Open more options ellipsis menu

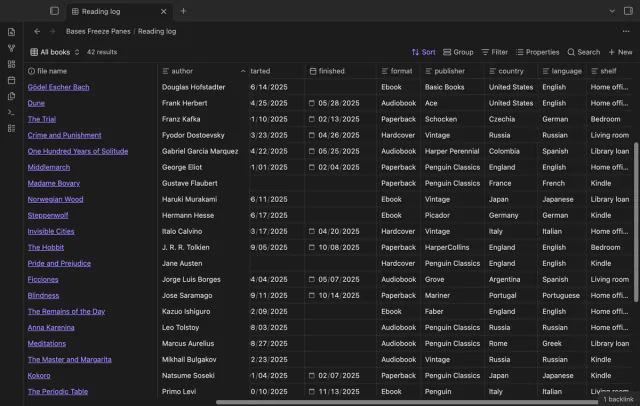(x=626, y=31)
